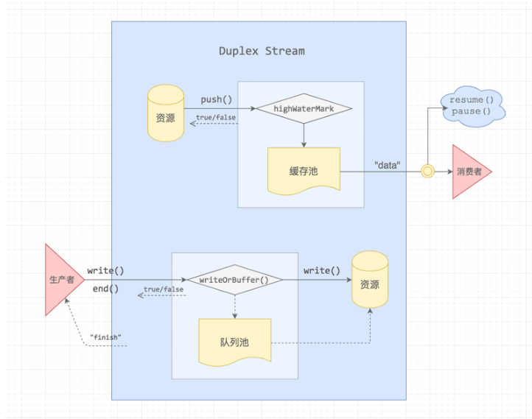The height and width of the screenshot is (419, 532).
Task: Click the write() label left of lower 资源
Action: 322,270
